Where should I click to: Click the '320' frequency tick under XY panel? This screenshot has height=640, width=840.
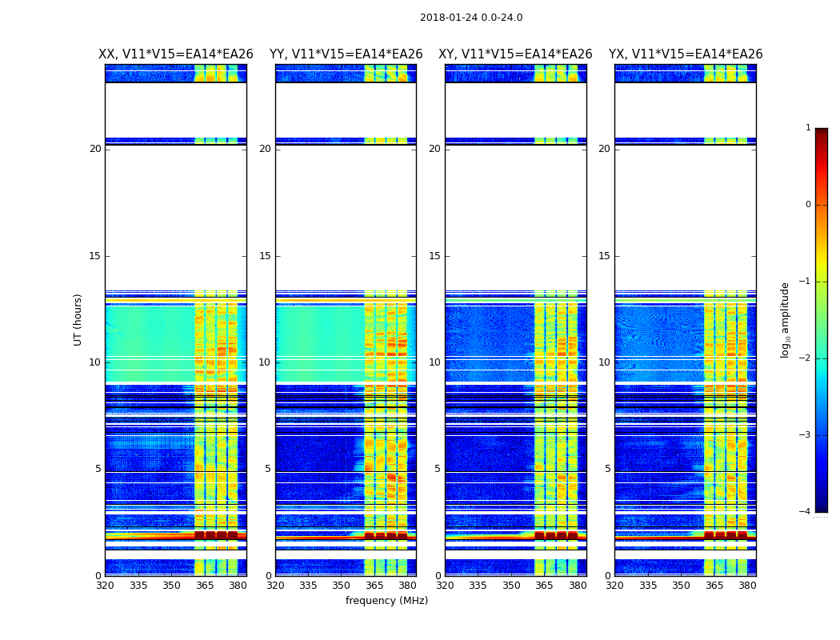pos(445,585)
